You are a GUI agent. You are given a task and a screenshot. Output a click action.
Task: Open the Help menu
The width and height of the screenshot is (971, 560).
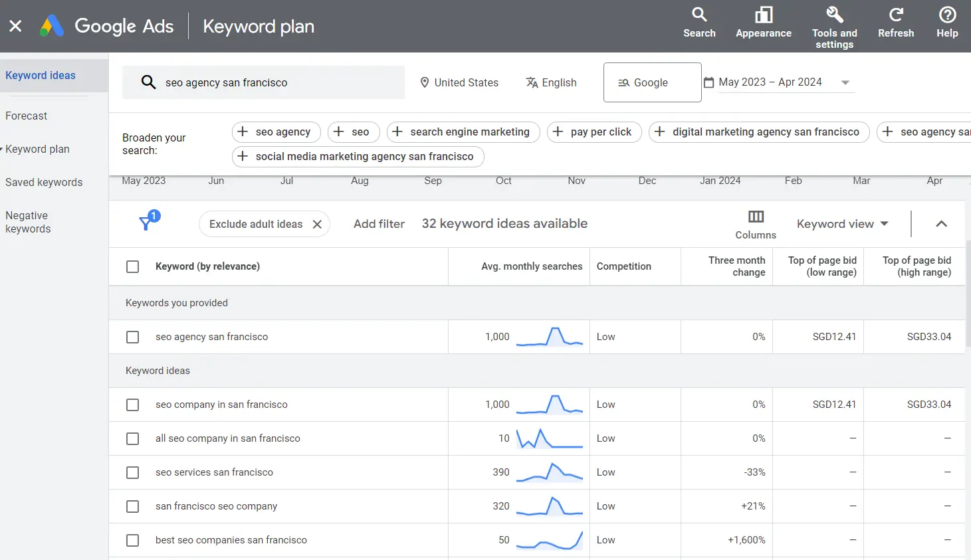947,23
